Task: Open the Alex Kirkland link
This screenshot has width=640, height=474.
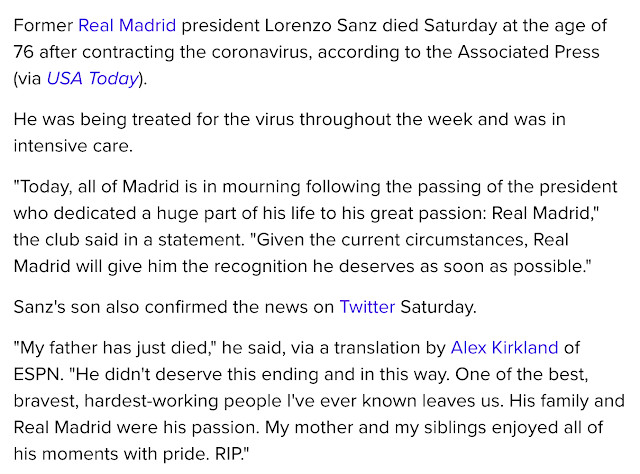Action: (504, 348)
